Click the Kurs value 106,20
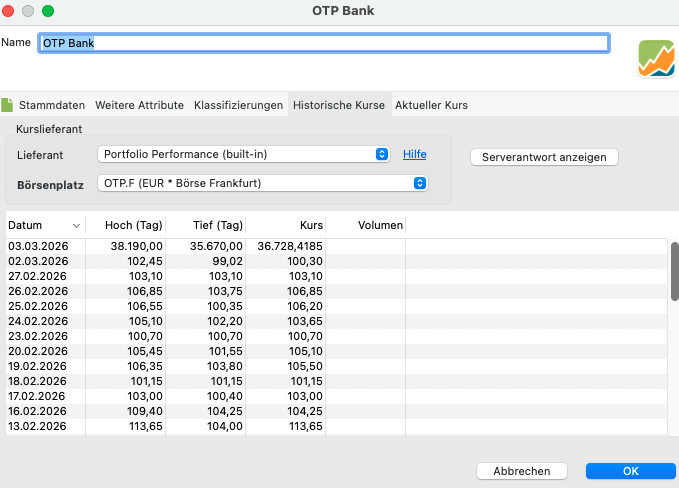Screen dimensions: 679x488 click(x=305, y=306)
